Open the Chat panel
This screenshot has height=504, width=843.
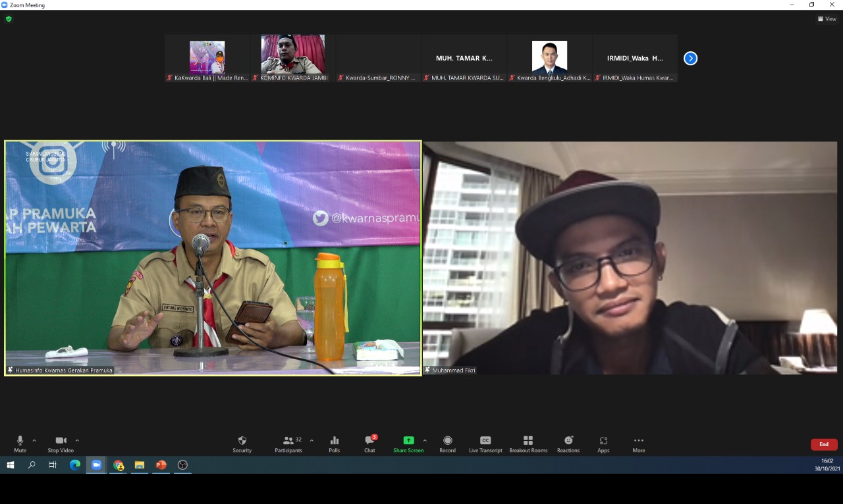click(x=369, y=444)
